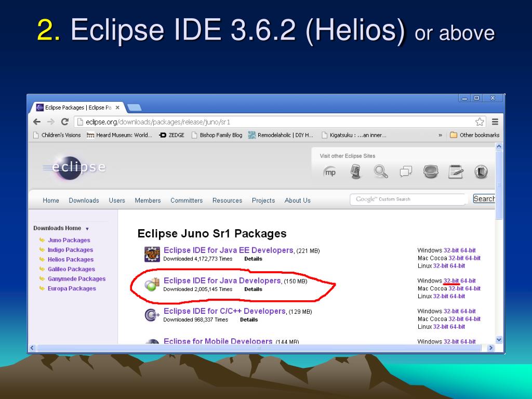This screenshot has width=532, height=399.
Task: Open a new browser tab
Action: pos(135,108)
